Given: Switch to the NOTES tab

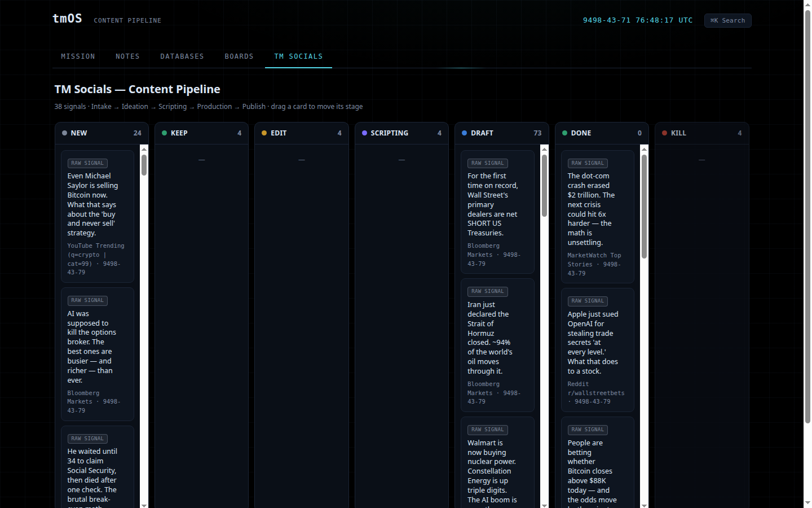Looking at the screenshot, I should point(127,56).
